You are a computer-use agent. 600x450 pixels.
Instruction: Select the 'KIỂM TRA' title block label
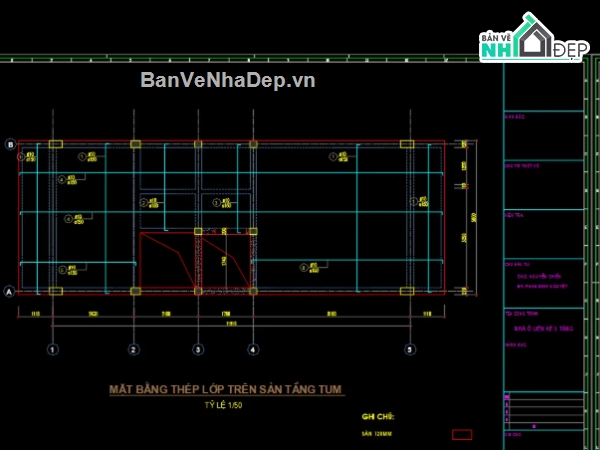click(514, 215)
